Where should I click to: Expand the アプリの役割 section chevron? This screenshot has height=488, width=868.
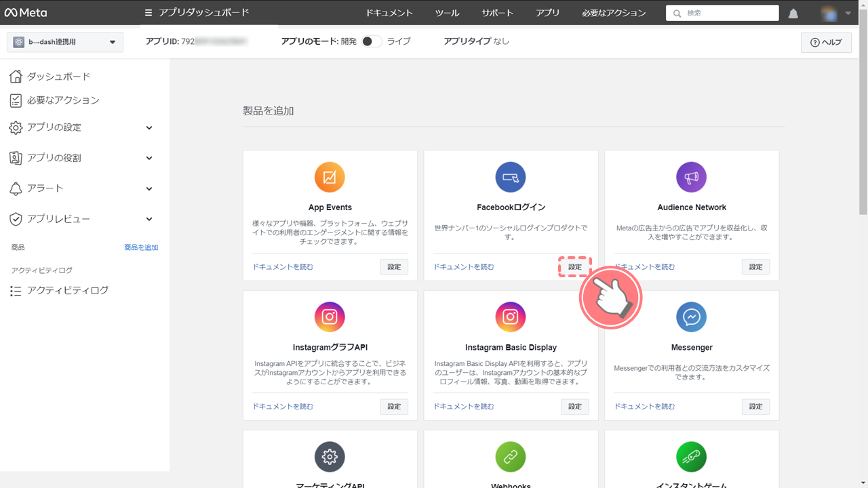click(149, 158)
